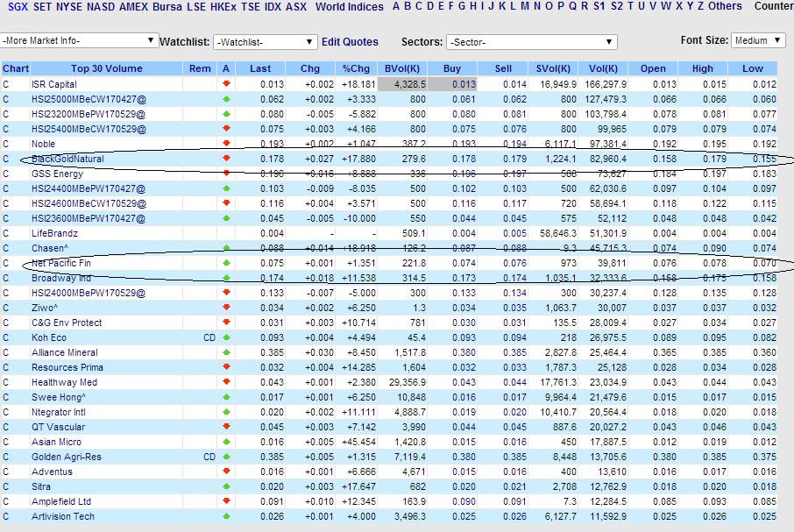The width and height of the screenshot is (794, 532).
Task: Open the ISR Capital counter link
Action: pos(54,84)
